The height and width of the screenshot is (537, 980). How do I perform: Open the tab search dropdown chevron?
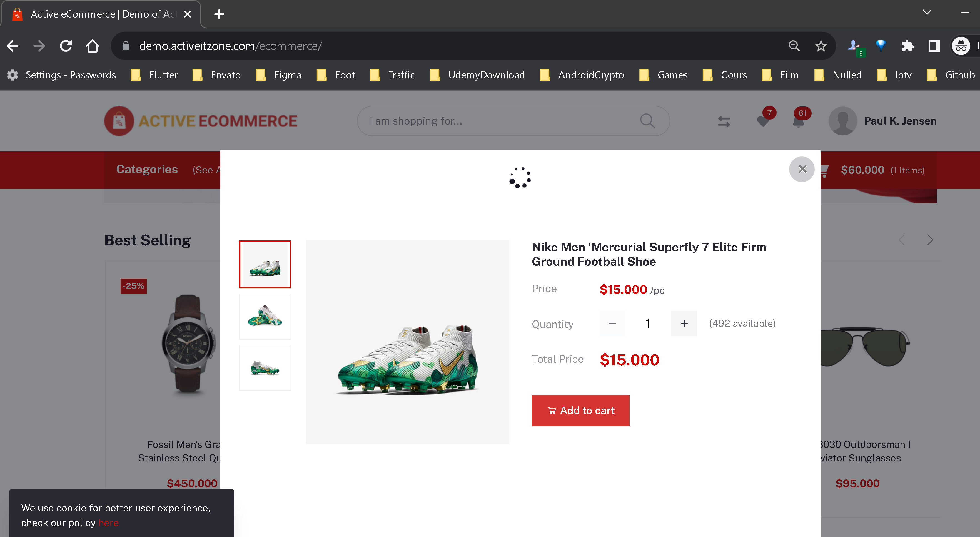tap(927, 13)
